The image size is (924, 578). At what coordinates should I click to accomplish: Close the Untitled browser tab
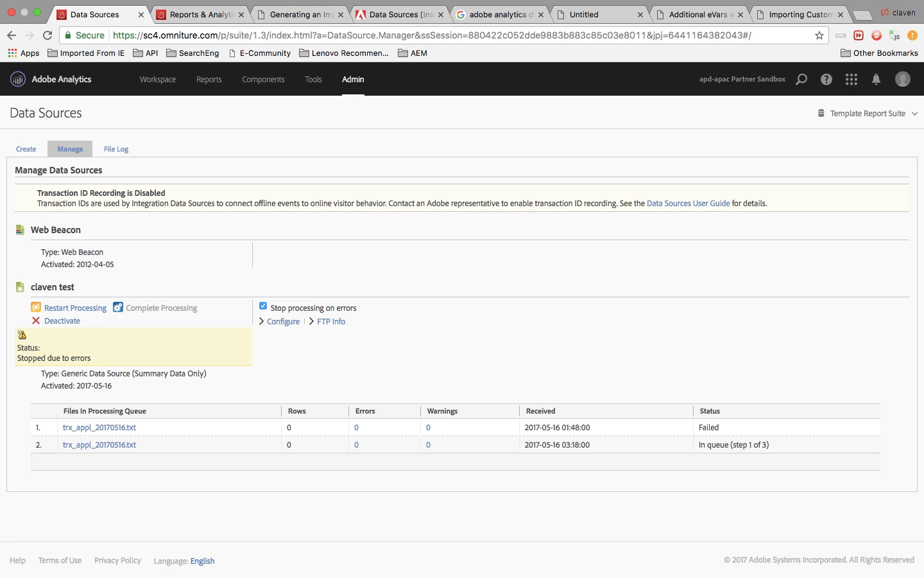[640, 15]
